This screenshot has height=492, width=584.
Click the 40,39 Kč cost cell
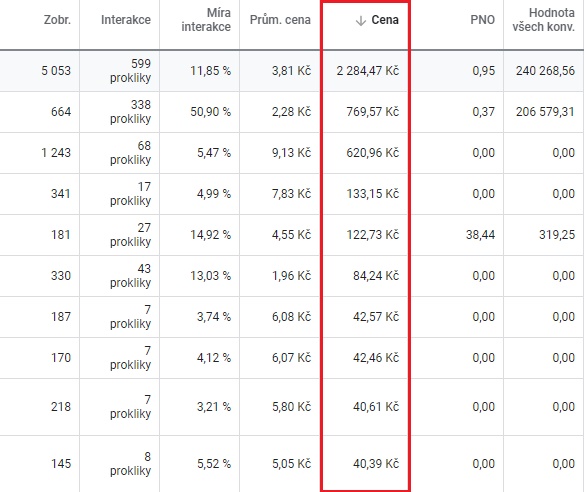click(x=376, y=464)
